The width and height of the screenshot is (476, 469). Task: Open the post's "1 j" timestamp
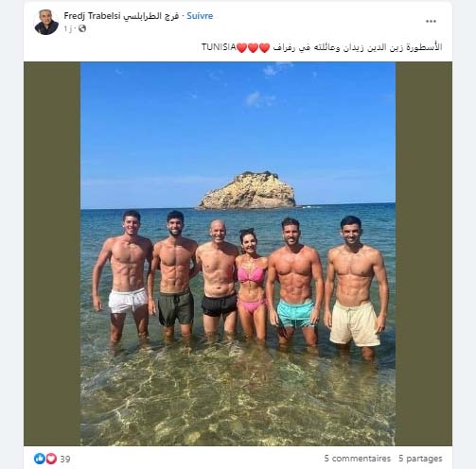pyautogui.click(x=67, y=28)
